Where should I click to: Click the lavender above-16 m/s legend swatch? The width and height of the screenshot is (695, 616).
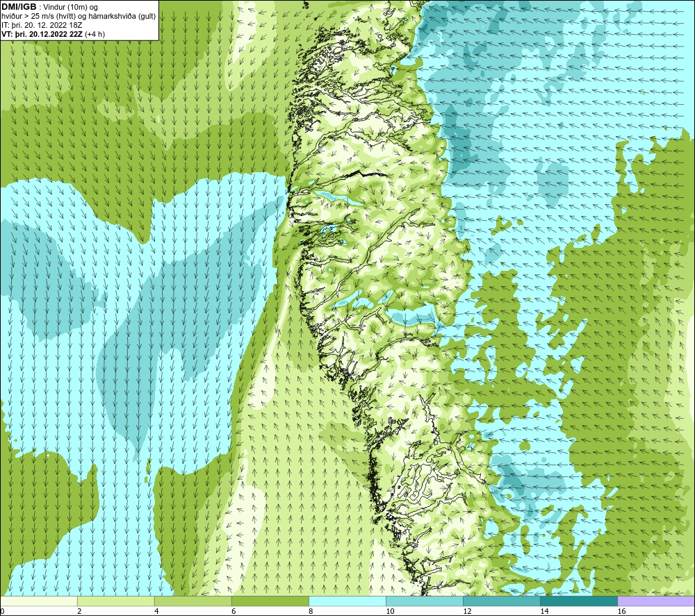pos(656,601)
